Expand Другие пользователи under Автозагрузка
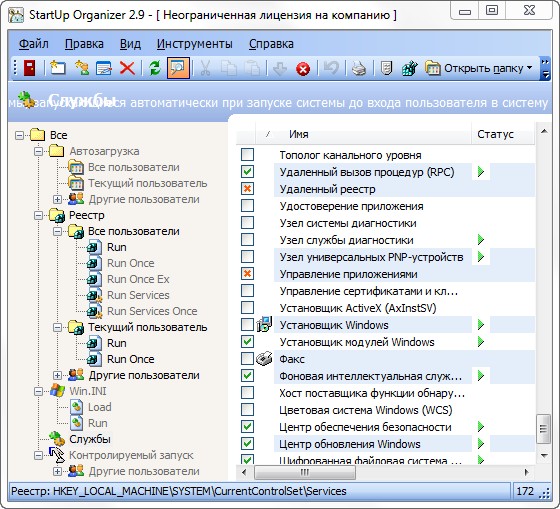The width and height of the screenshot is (560, 509). pyautogui.click(x=57, y=199)
